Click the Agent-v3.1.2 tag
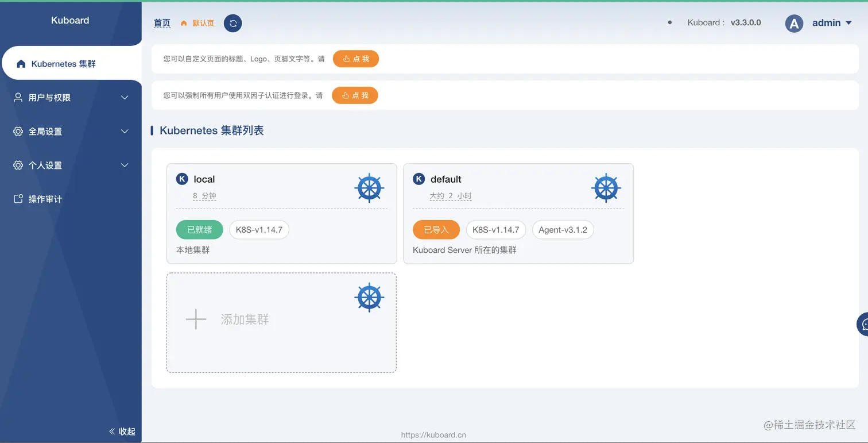The height and width of the screenshot is (443, 868). tap(563, 230)
